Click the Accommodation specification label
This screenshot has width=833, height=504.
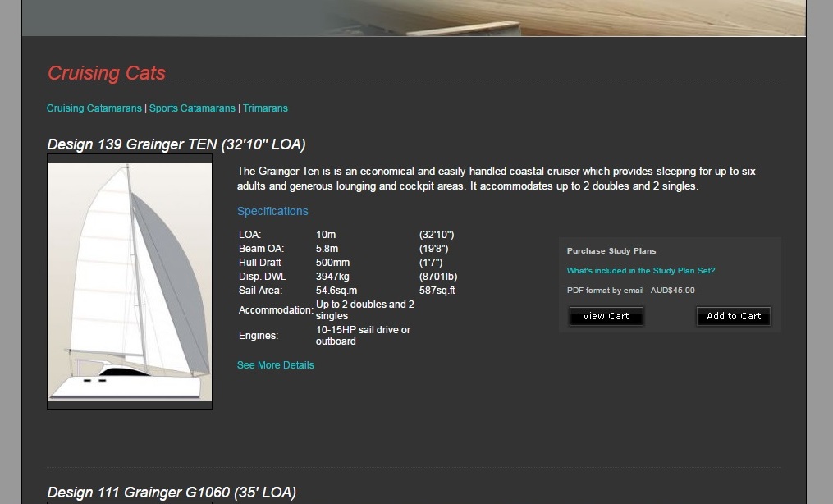click(x=275, y=310)
